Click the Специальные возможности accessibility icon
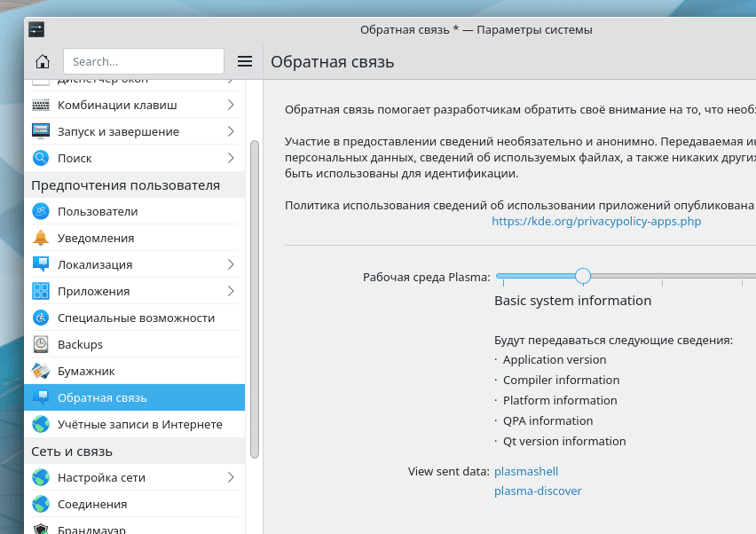Screen dimensions: 756x534 tap(41, 318)
